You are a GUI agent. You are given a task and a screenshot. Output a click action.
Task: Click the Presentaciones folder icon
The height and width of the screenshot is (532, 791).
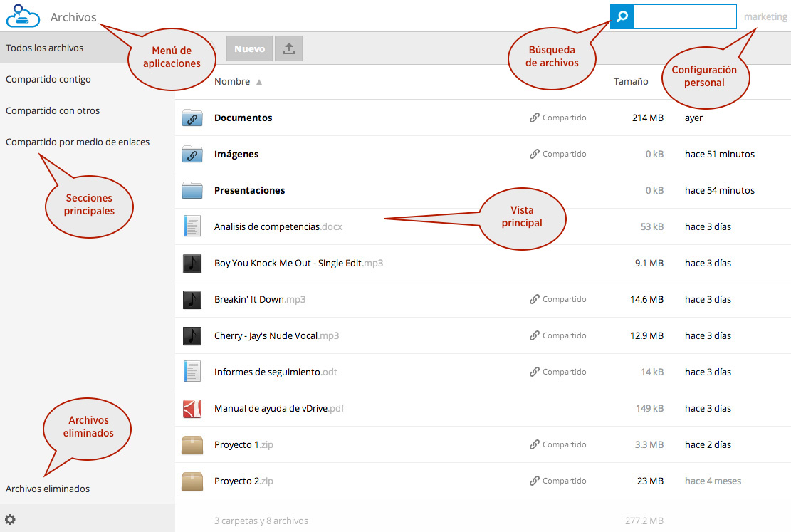[192, 190]
